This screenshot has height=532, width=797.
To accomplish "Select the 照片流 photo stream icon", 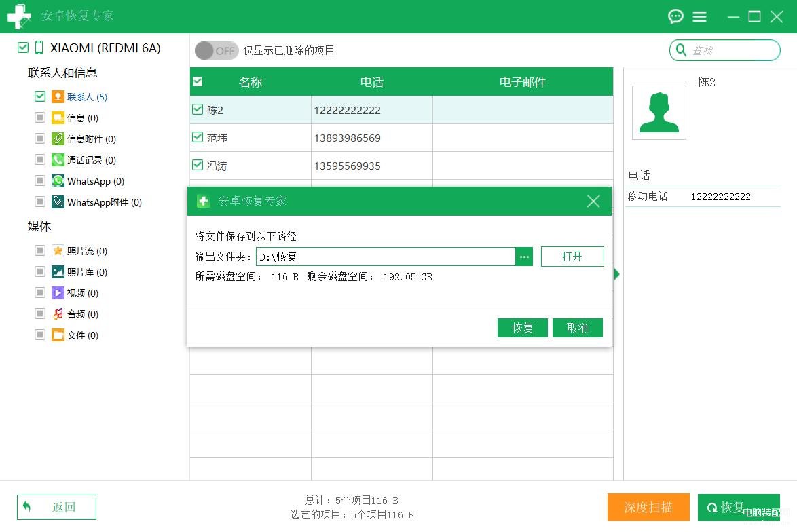I will (58, 250).
